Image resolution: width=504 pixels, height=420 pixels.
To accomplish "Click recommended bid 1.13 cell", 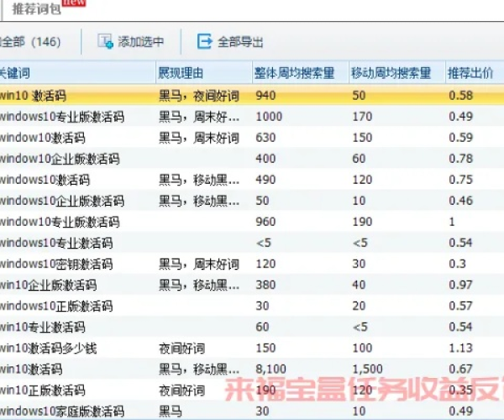I will click(460, 348).
